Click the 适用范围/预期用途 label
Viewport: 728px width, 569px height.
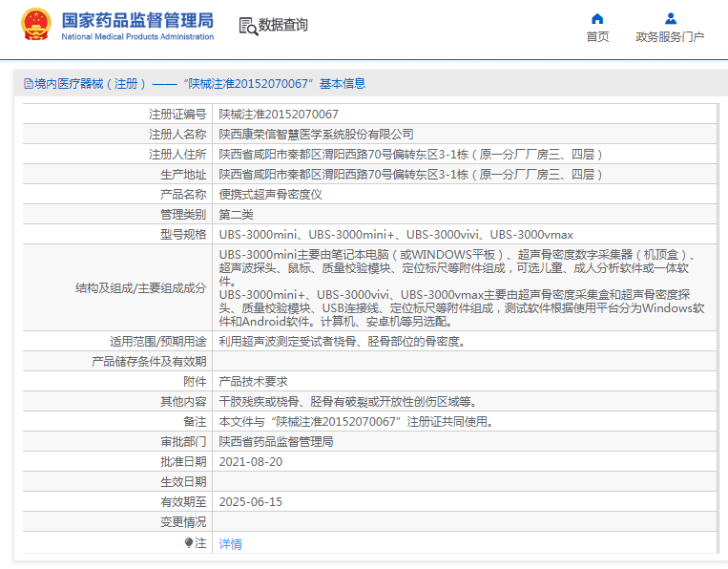[x=157, y=342]
